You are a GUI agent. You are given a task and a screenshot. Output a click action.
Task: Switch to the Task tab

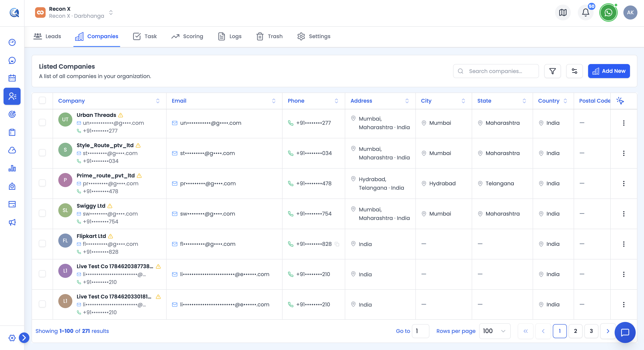145,36
